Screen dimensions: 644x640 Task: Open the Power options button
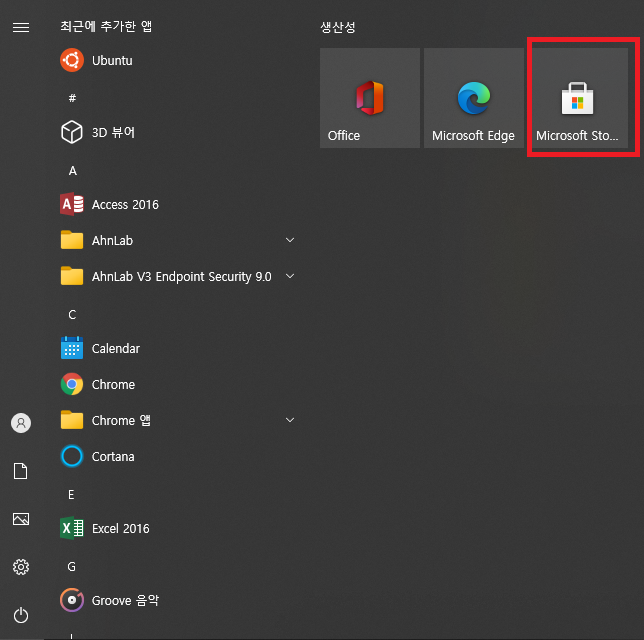(21, 615)
